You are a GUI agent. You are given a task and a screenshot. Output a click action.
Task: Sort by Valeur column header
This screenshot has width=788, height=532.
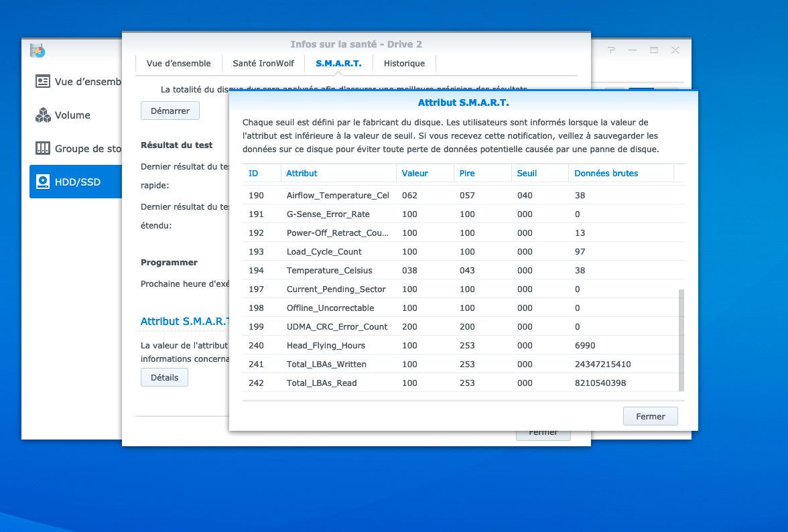point(425,174)
